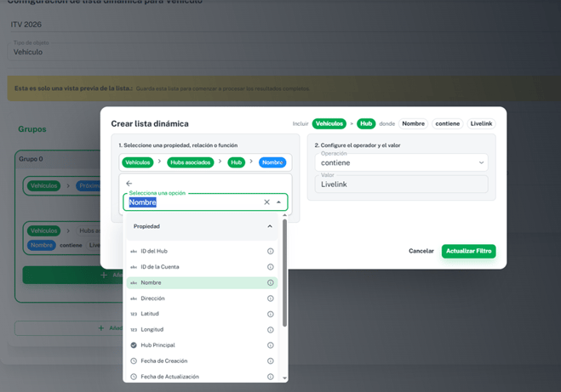The width and height of the screenshot is (561, 392).
Task: Click the Actualizar Filtro button
Action: tap(468, 251)
